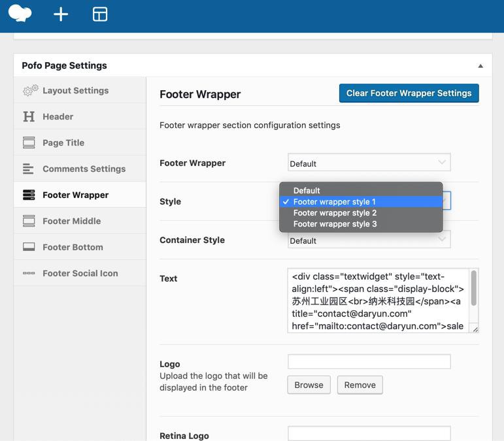This screenshot has width=504, height=441.
Task: Open the Footer Middle tab
Action: (71, 221)
